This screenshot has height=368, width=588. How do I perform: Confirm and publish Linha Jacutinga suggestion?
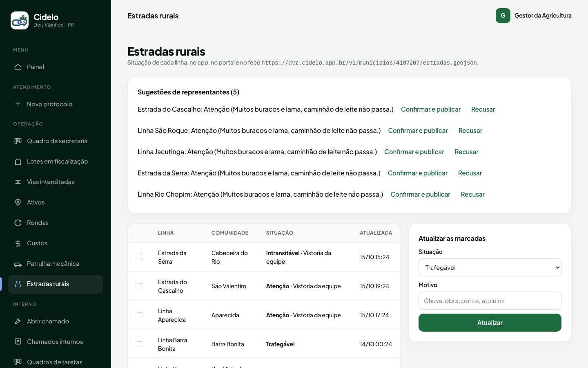tap(414, 152)
